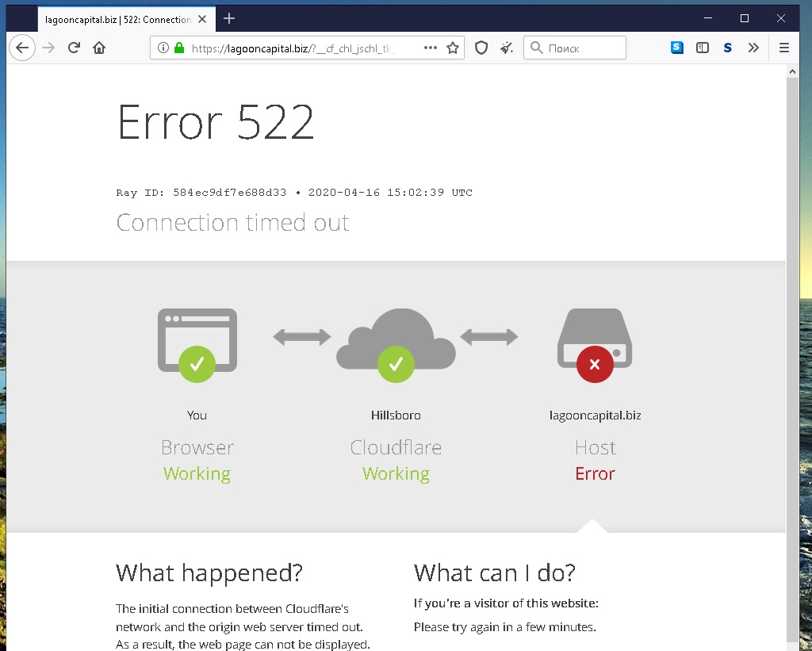Click the 'Host' label
Image resolution: width=812 pixels, height=651 pixels.
pos(595,447)
